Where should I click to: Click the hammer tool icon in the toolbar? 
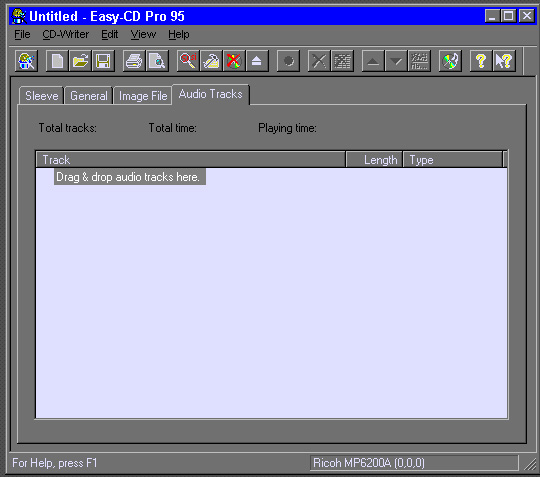pyautogui.click(x=211, y=61)
